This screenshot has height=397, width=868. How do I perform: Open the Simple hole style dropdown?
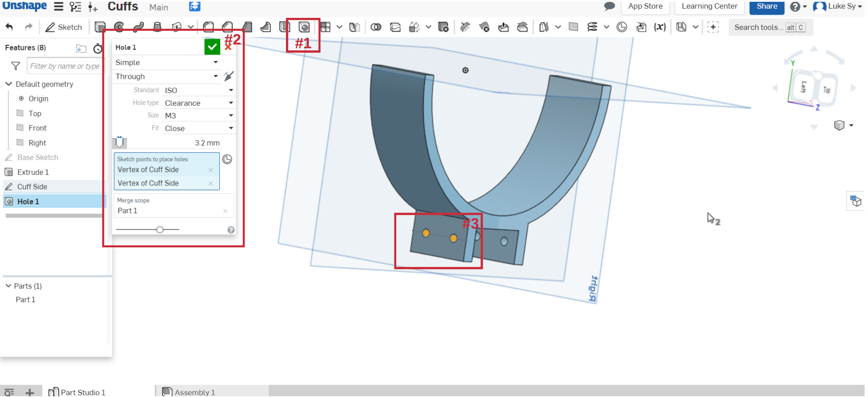coord(166,62)
